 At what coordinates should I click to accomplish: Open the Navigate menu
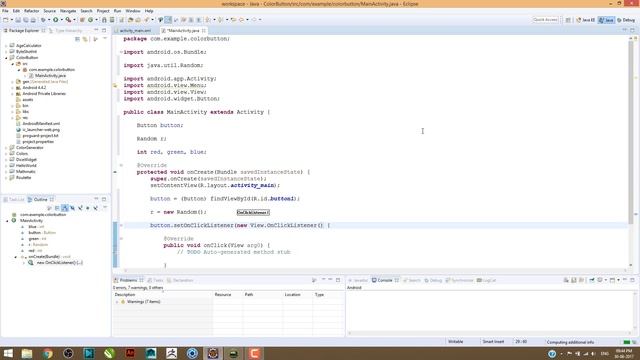click(x=68, y=11)
